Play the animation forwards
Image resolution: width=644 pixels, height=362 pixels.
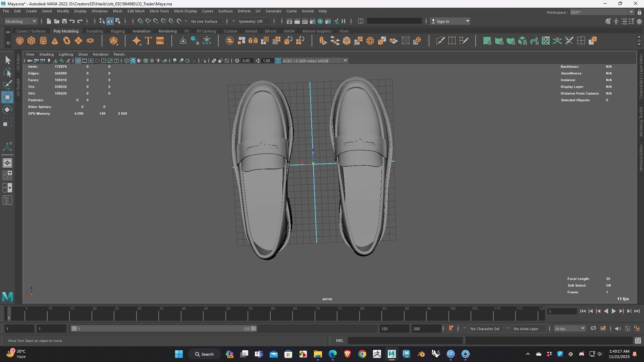point(613,311)
